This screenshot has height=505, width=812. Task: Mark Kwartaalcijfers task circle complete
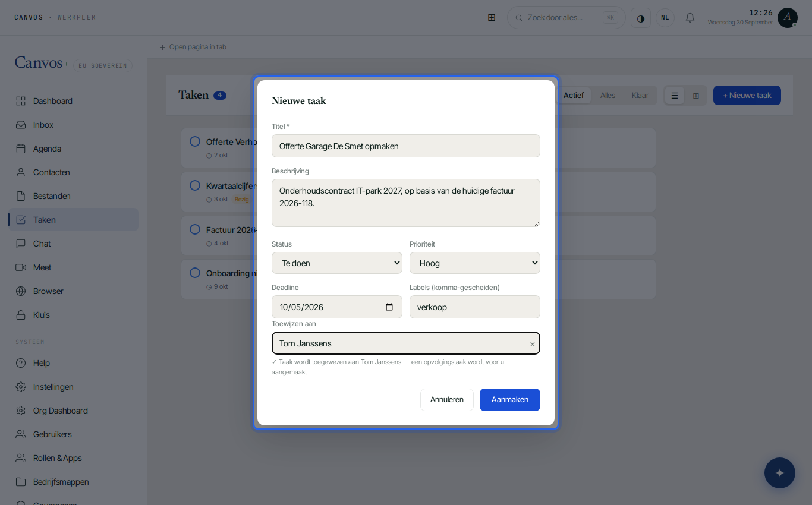pos(195,185)
